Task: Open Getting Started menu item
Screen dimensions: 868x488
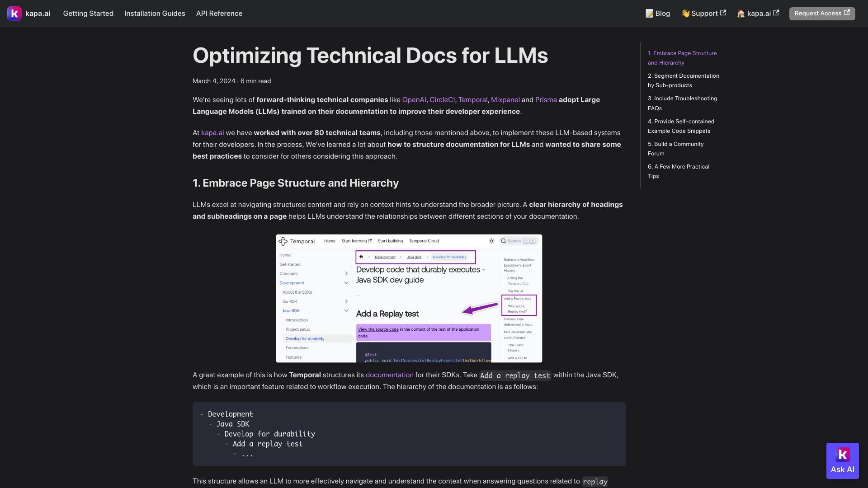Action: click(x=88, y=14)
